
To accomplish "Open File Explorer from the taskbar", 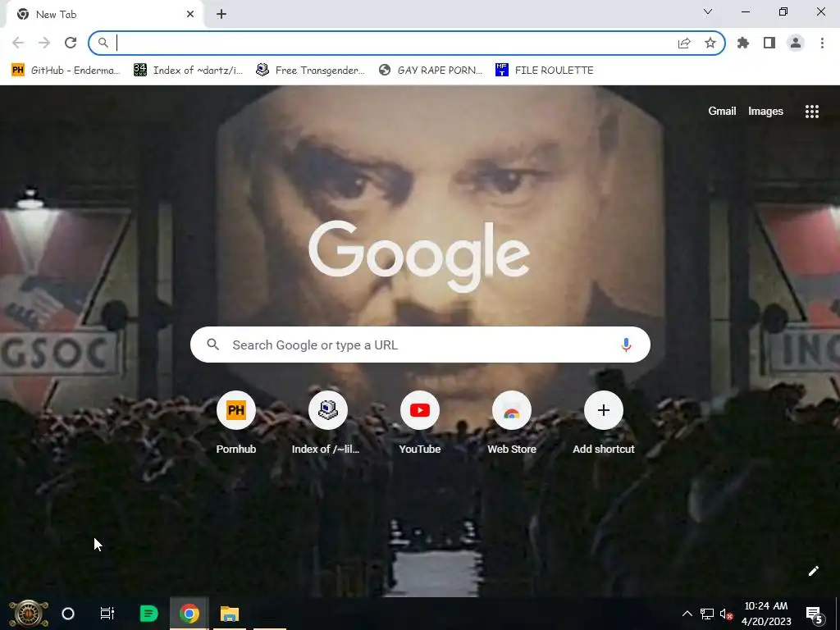I will pyautogui.click(x=230, y=614).
